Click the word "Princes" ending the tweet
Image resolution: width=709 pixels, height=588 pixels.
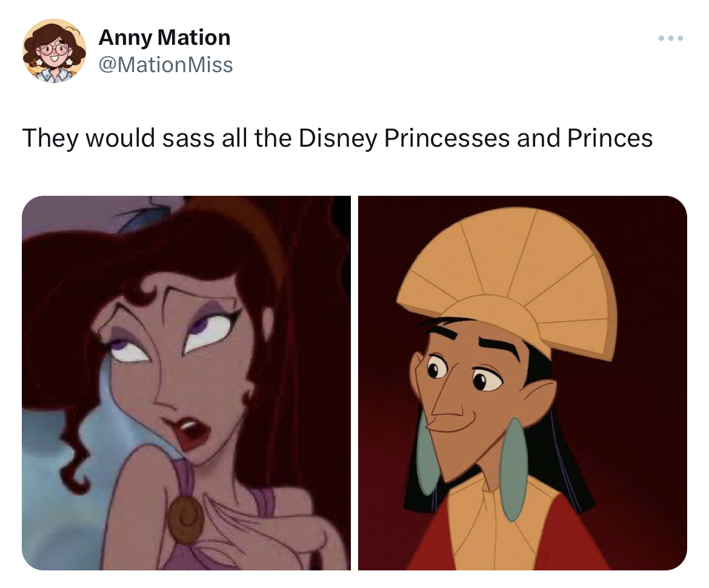610,138
